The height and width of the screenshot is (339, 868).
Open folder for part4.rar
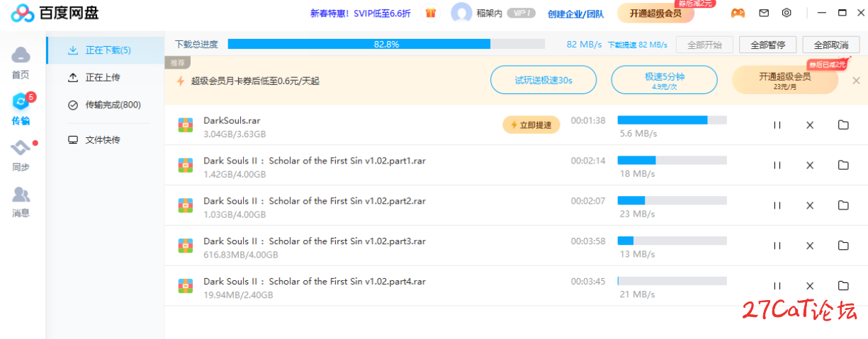pos(843,286)
